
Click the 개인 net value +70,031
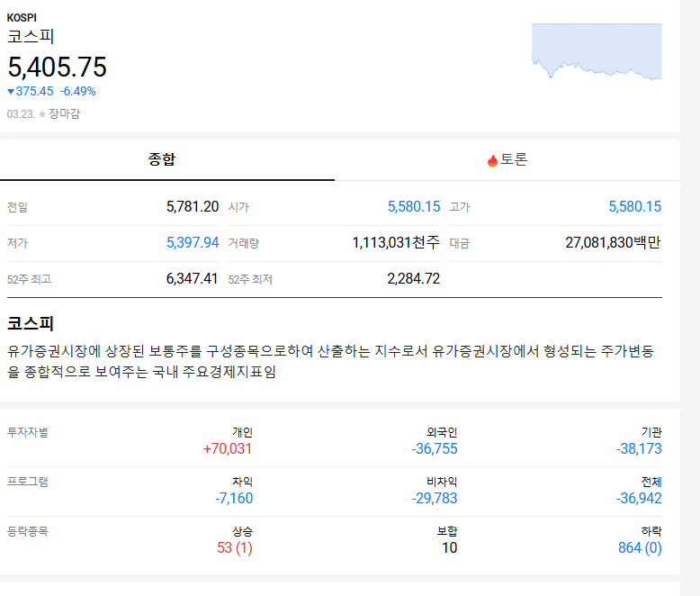click(x=228, y=448)
